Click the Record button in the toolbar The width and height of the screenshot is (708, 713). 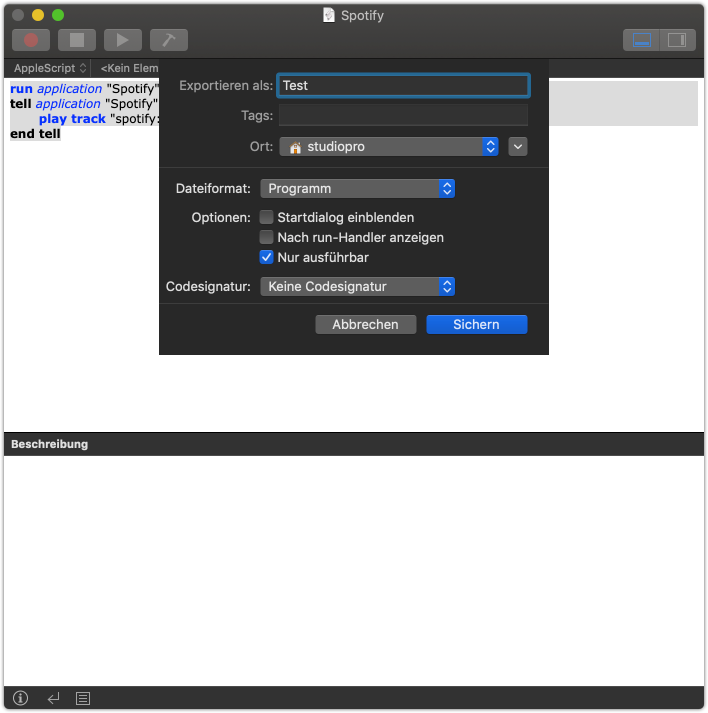pyautogui.click(x=31, y=40)
